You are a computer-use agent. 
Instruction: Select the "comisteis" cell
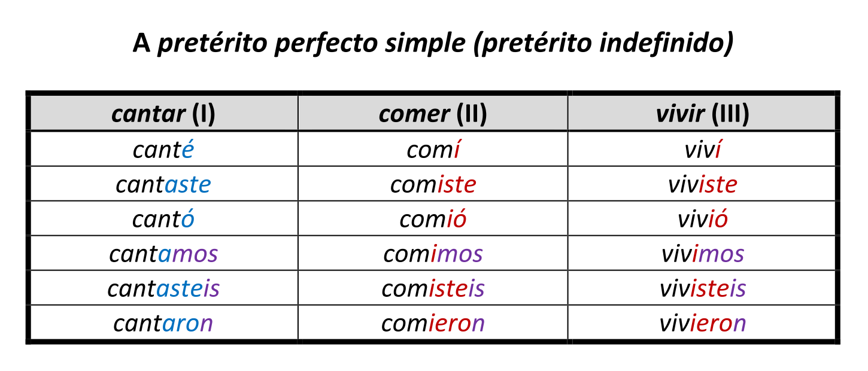pyautogui.click(x=433, y=288)
